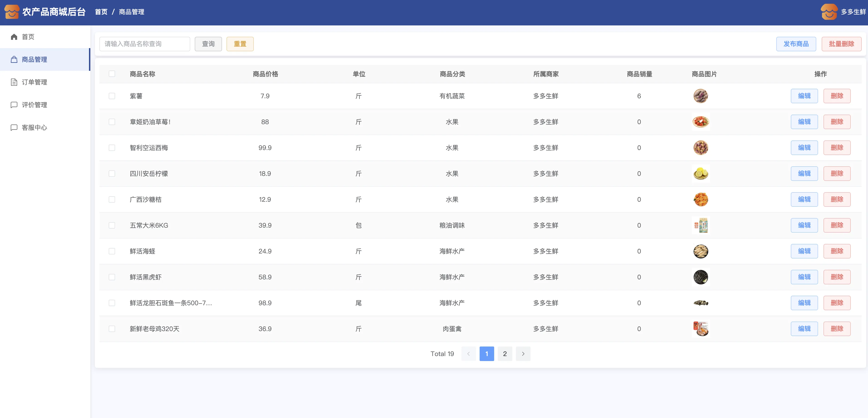The image size is (868, 418).
Task: Click the chat icon for 客服中心
Action: coord(14,127)
